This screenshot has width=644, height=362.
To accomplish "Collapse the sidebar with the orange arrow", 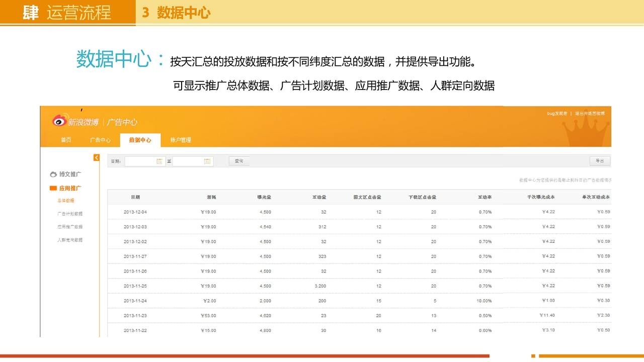I will pos(97,158).
